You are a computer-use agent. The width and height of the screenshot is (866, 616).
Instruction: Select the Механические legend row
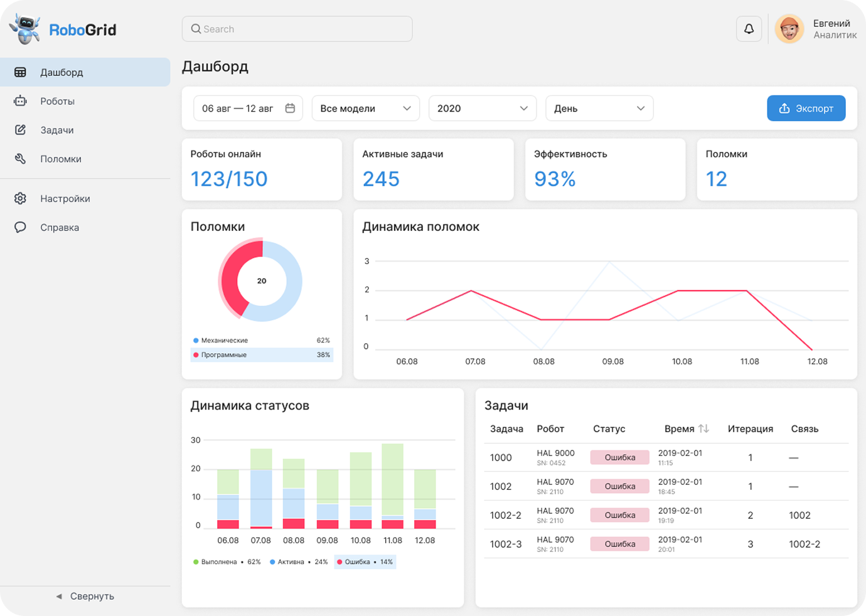pos(262,340)
